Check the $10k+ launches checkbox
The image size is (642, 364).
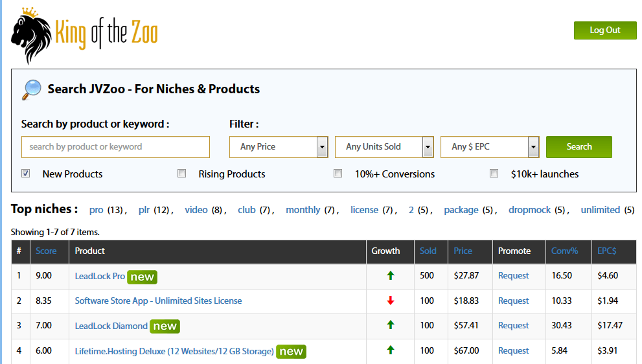click(x=494, y=174)
